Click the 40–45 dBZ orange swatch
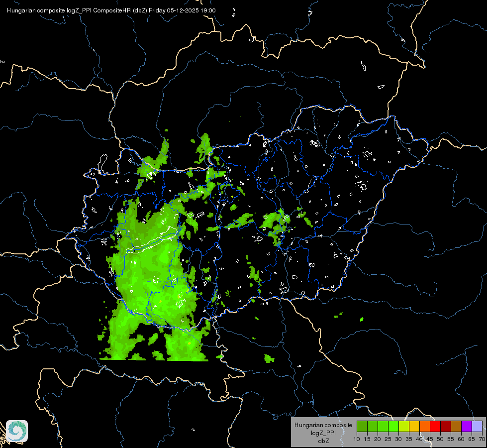 425,426
